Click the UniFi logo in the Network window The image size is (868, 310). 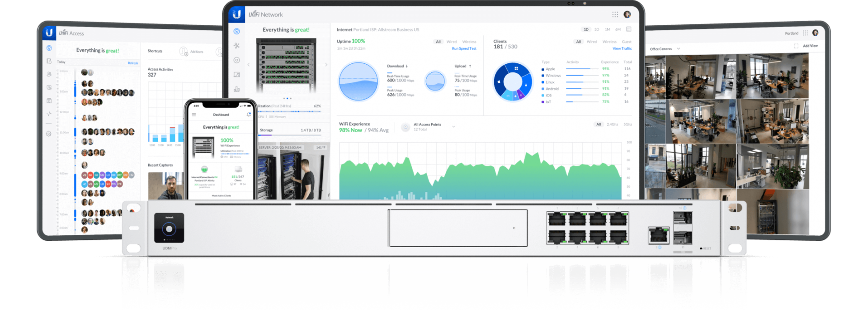pyautogui.click(x=236, y=14)
